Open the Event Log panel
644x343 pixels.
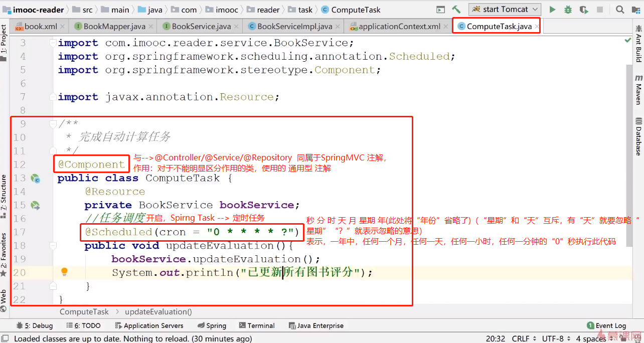[x=606, y=325]
